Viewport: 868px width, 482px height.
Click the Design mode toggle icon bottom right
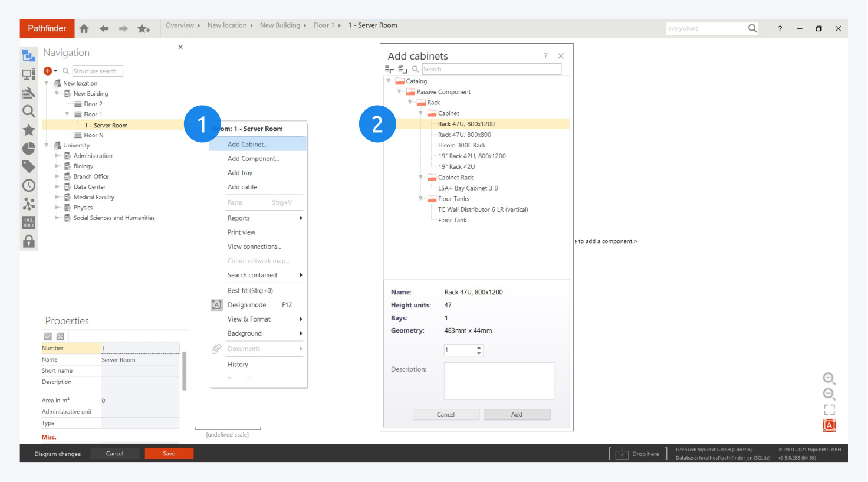829,425
